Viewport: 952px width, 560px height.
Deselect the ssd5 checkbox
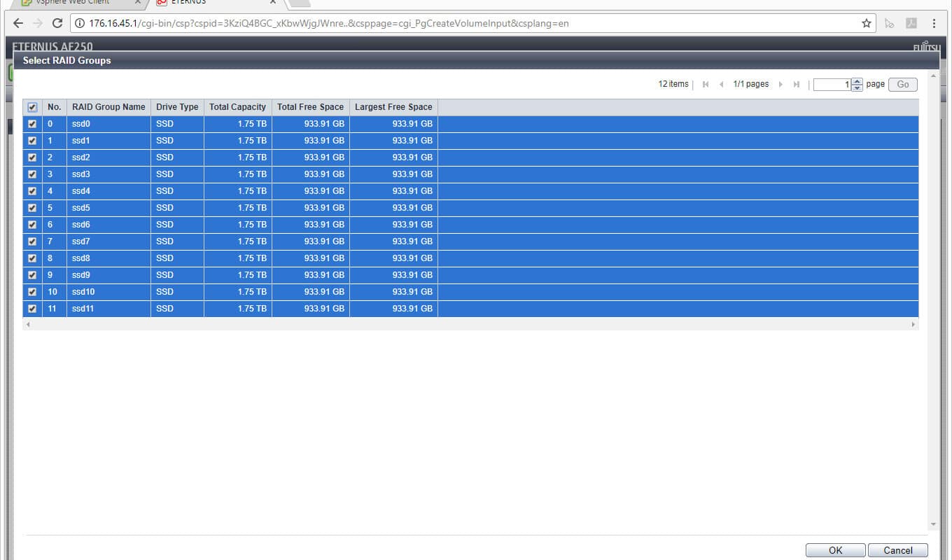[x=32, y=208]
